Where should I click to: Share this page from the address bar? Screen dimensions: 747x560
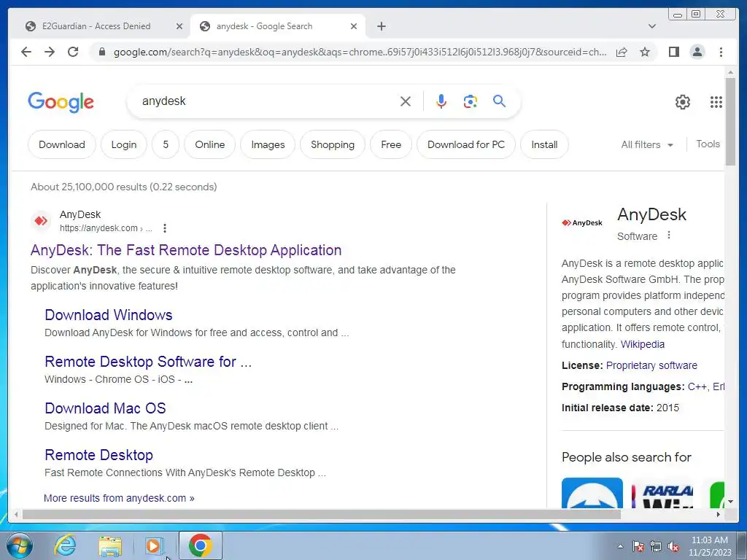click(622, 52)
